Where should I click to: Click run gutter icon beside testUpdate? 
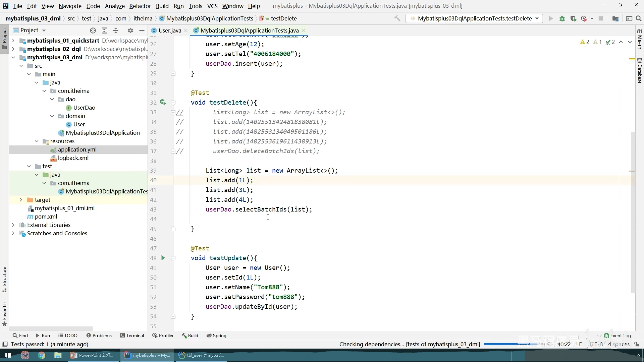(x=163, y=258)
